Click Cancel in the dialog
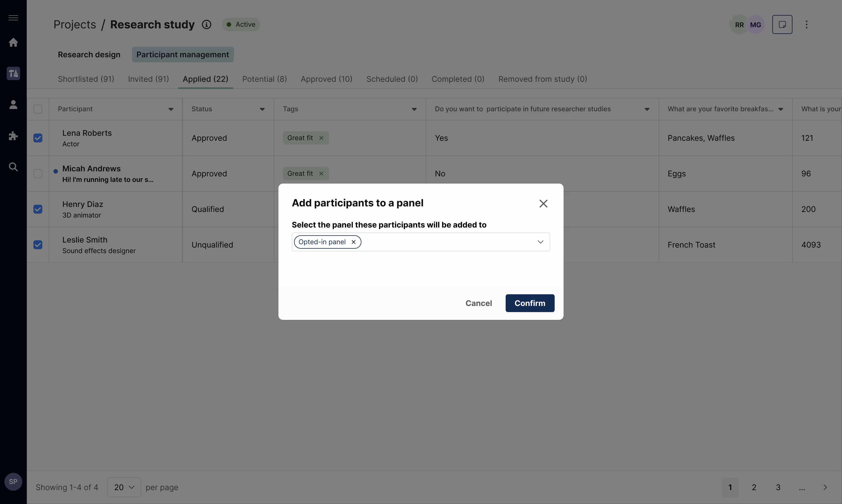842x504 pixels. (x=478, y=303)
